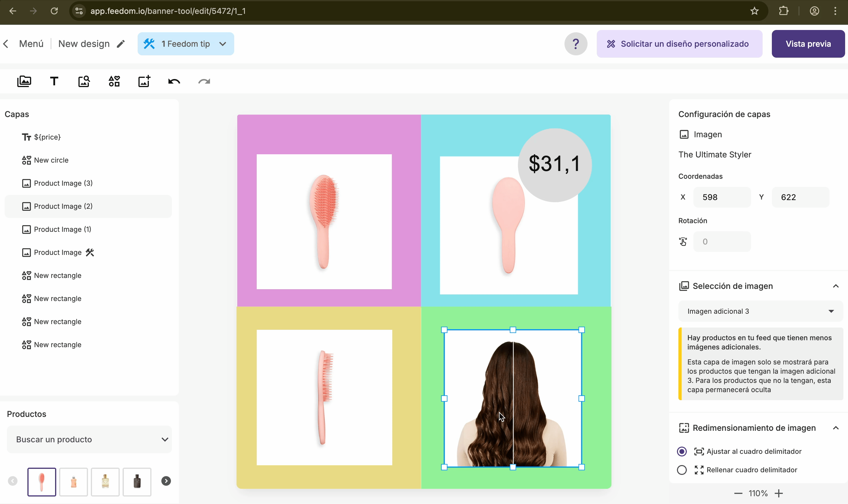This screenshot has height=504, width=848.
Task: Collapse the Selección de imagen section
Action: [x=835, y=286]
